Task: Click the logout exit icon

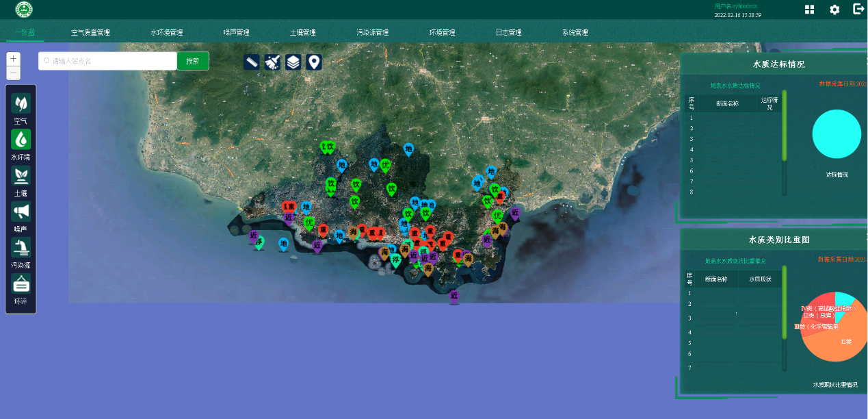Action: (859, 9)
